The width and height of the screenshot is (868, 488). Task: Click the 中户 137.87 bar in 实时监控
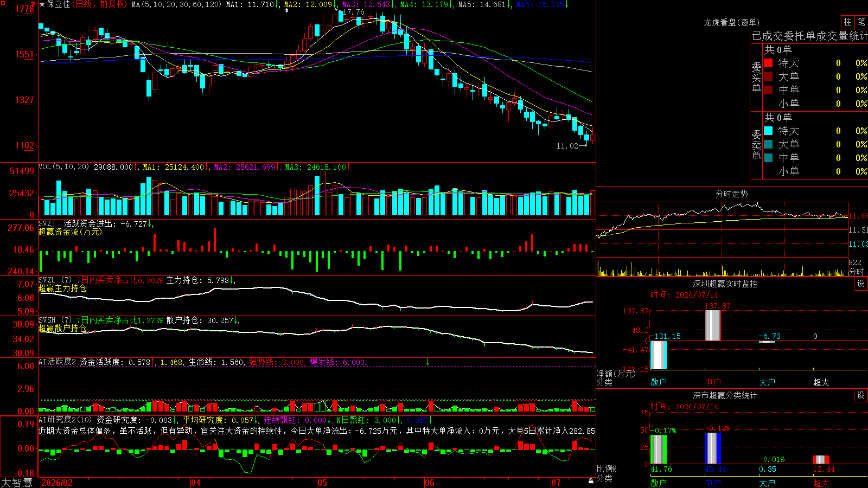712,325
